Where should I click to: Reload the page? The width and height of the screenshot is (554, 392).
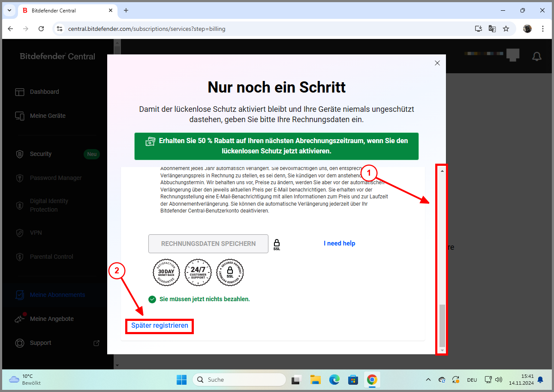(41, 29)
